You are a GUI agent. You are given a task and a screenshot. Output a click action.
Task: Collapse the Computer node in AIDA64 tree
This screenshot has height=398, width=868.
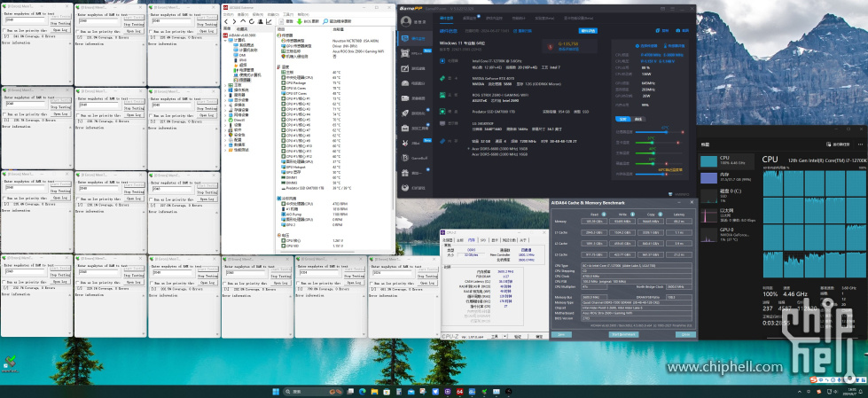[225, 41]
